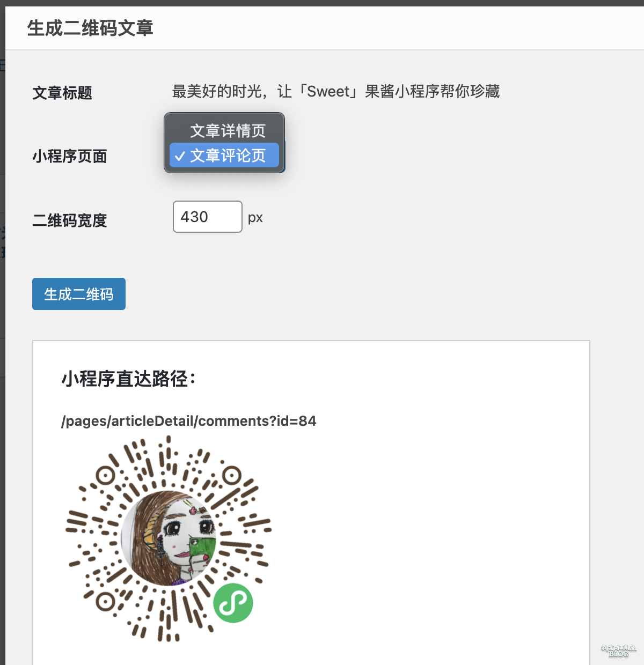The height and width of the screenshot is (665, 644).
Task: Choose the checked 文章评论页 option
Action: [224, 155]
